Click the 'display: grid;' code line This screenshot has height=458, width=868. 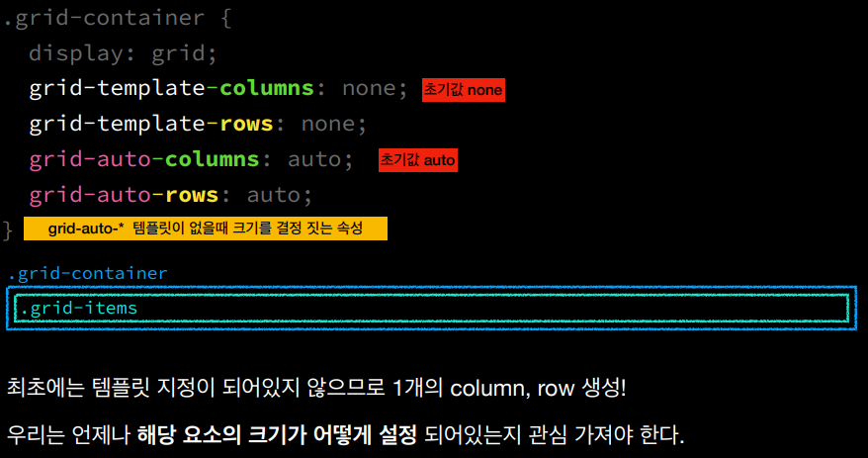pyautogui.click(x=123, y=53)
